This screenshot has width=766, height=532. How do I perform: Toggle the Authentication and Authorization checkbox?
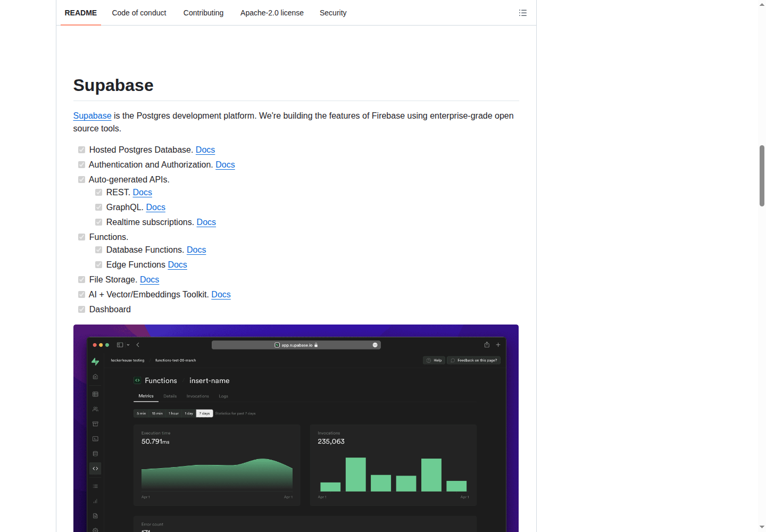click(82, 165)
